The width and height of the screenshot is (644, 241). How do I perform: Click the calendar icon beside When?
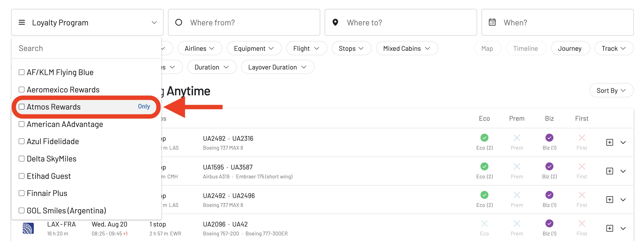492,22
